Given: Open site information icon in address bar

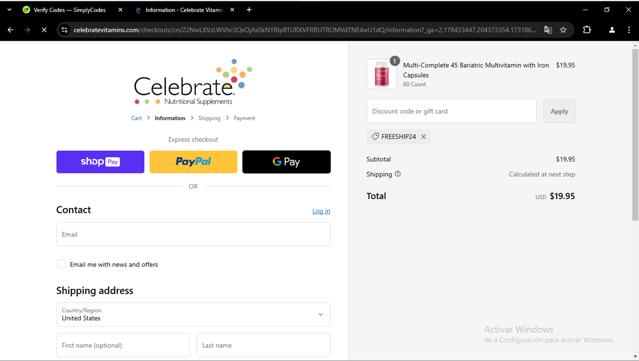Looking at the screenshot, I should tap(64, 30).
